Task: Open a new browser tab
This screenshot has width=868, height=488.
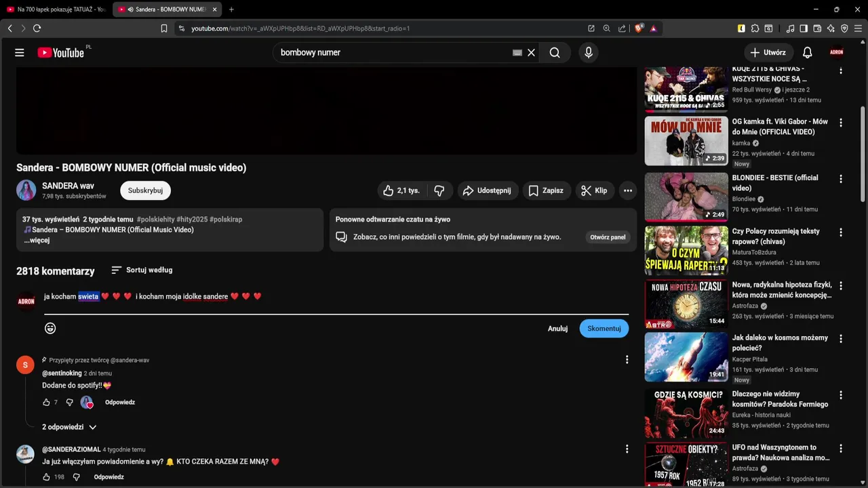Action: click(x=231, y=9)
